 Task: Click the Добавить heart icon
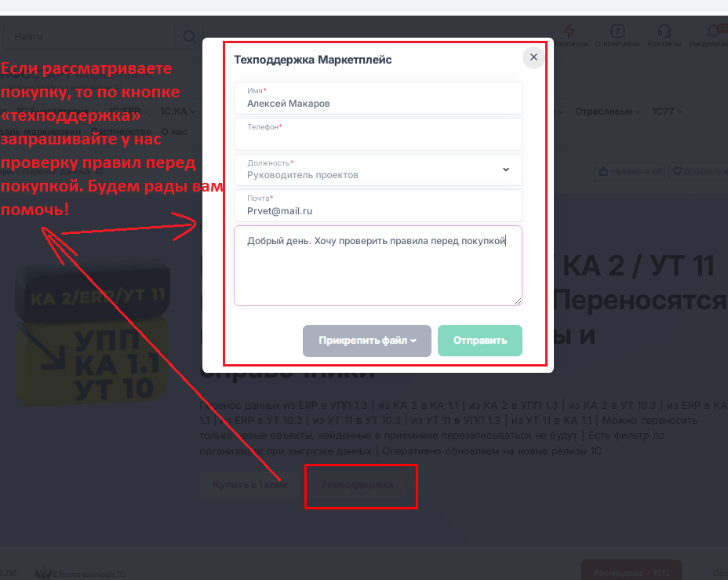[x=677, y=171]
